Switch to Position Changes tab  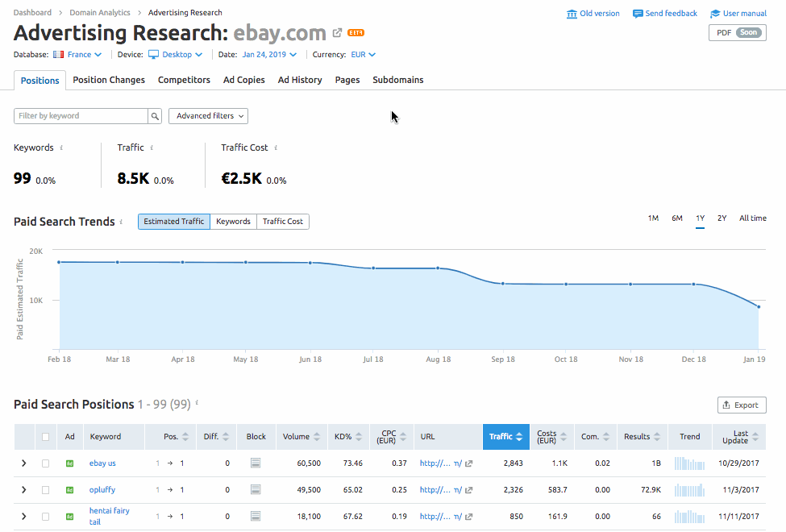tap(109, 80)
